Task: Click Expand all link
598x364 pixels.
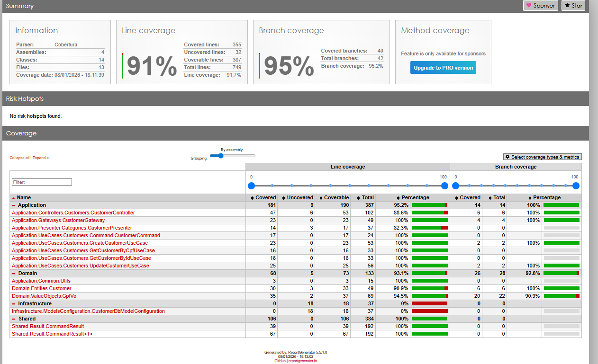Action: 41,158
